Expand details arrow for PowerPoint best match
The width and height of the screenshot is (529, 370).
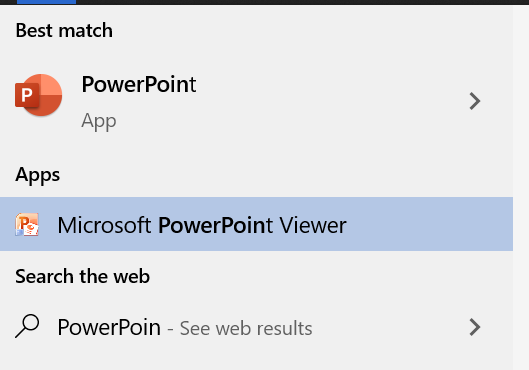[475, 101]
